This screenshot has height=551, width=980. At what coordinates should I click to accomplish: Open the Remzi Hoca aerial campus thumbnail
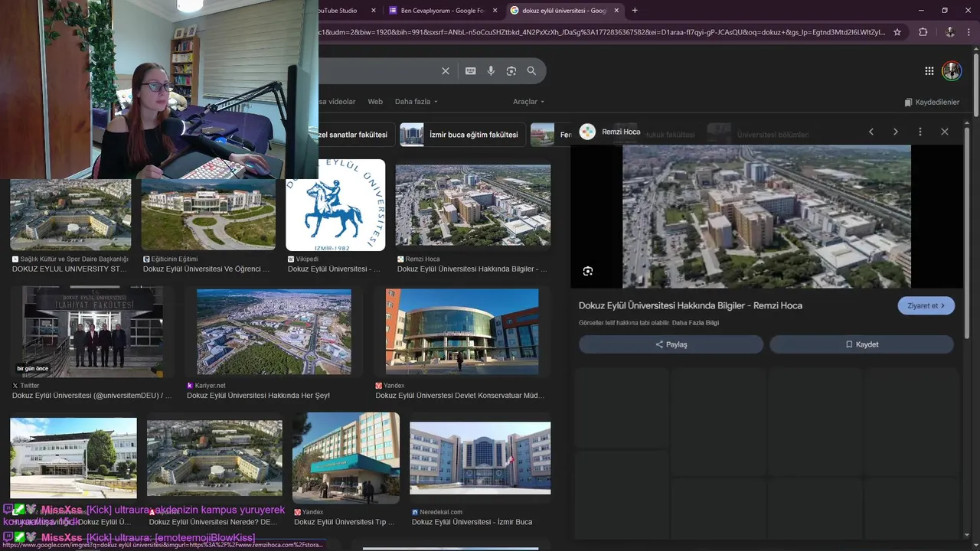[473, 205]
